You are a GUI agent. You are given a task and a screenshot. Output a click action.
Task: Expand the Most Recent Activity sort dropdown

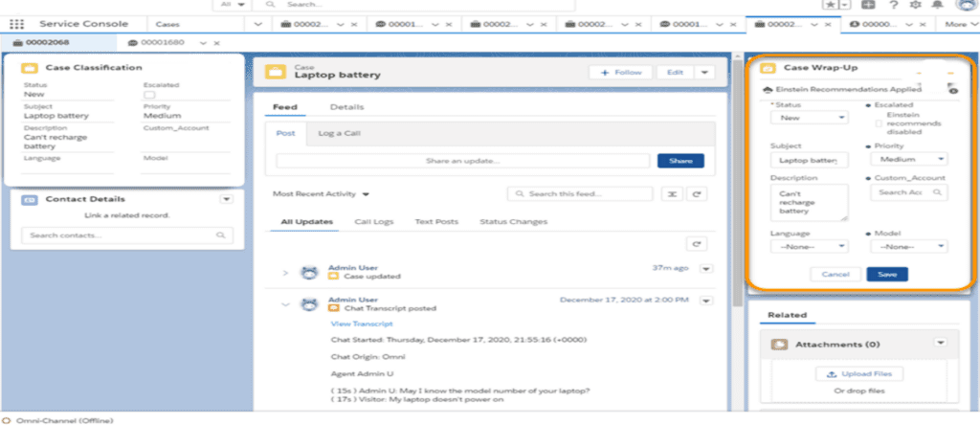point(322,193)
